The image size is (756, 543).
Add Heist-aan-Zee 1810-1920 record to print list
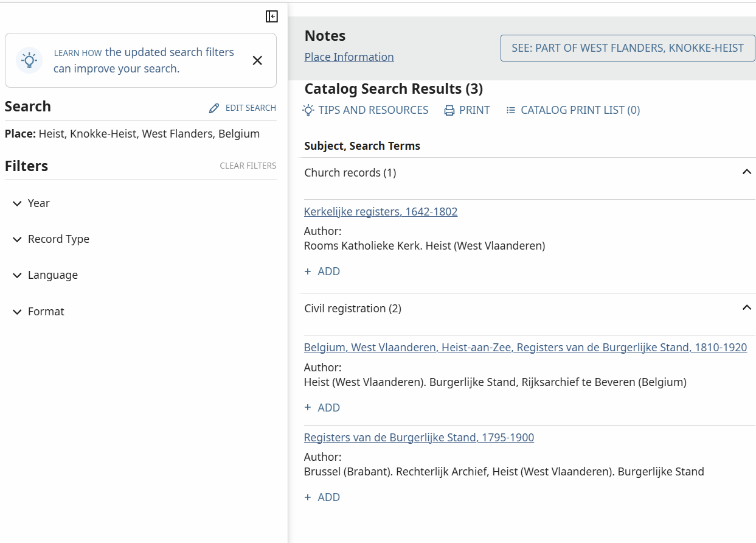pos(322,408)
